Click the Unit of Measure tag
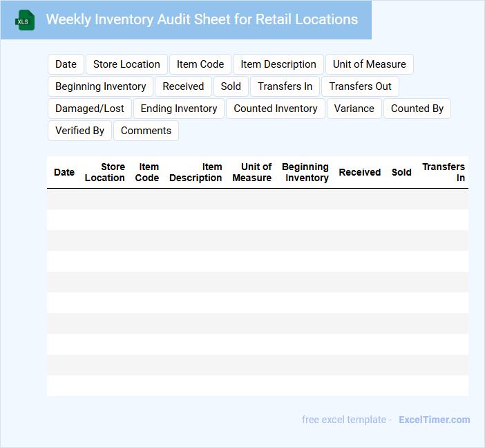485x448 pixels. 369,64
